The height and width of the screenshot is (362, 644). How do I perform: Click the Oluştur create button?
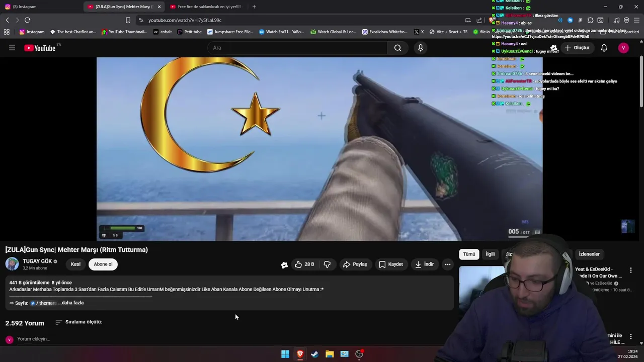577,48
